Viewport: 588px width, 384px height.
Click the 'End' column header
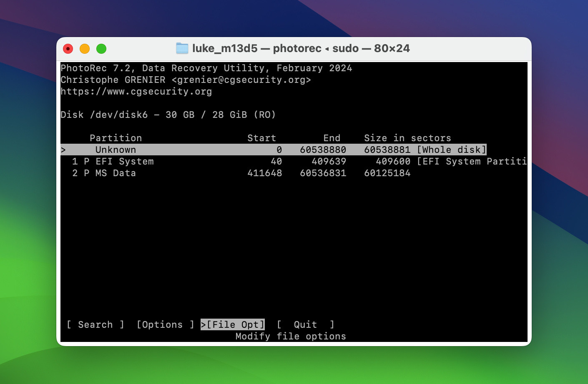332,138
